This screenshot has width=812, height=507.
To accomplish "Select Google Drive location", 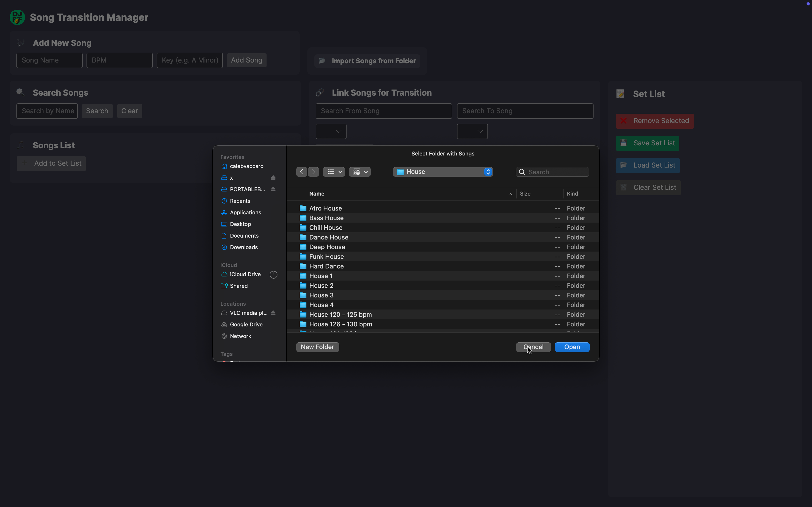I will click(x=246, y=324).
